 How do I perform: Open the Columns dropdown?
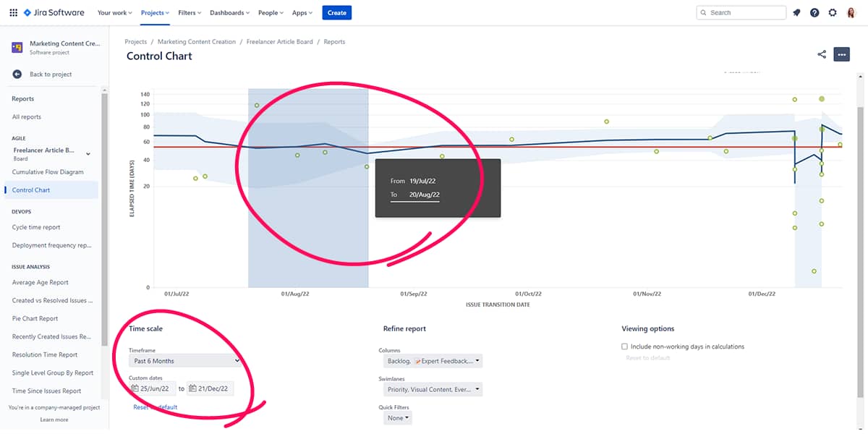431,360
